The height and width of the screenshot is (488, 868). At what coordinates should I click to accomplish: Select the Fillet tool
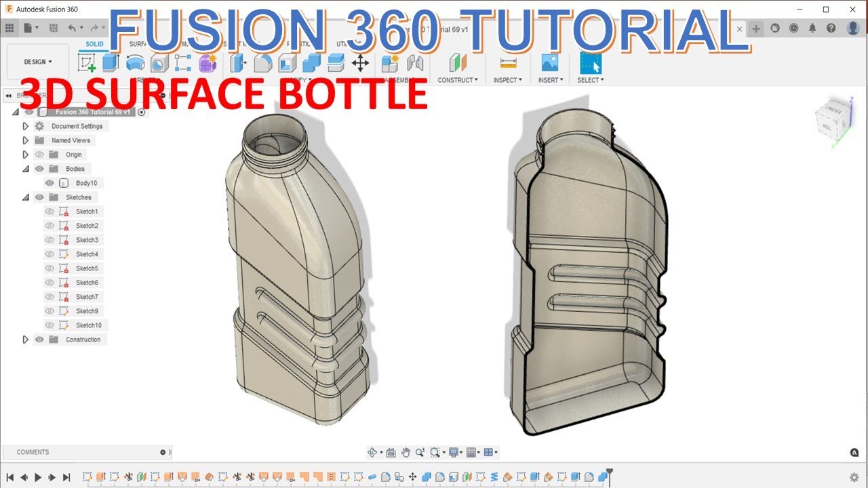click(x=262, y=64)
